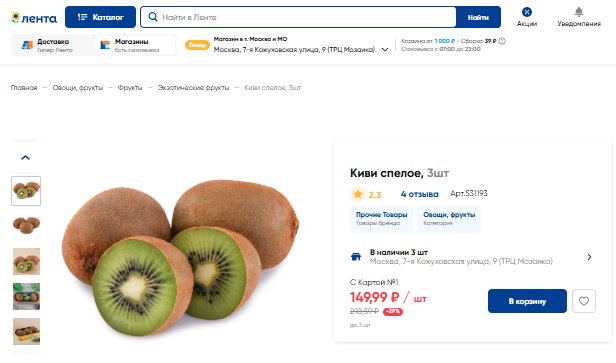The image size is (616, 363).
Task: Click the Найти search button
Action: pos(478,17)
